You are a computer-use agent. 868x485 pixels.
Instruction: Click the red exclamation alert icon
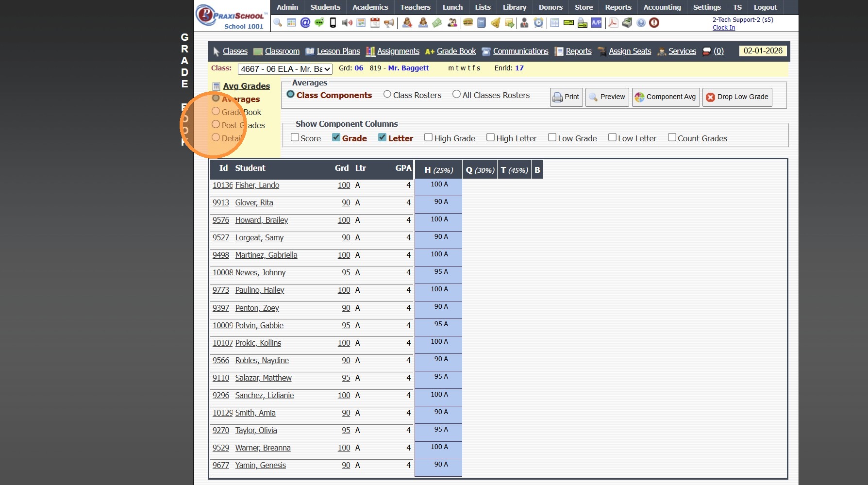(654, 23)
